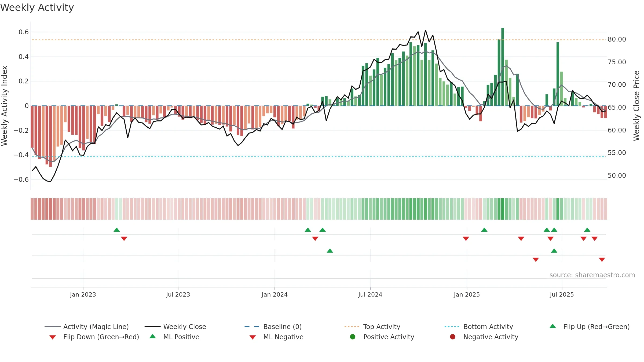Toggle the Baseline (0) legend entry
The image size is (644, 362).
click(x=273, y=327)
